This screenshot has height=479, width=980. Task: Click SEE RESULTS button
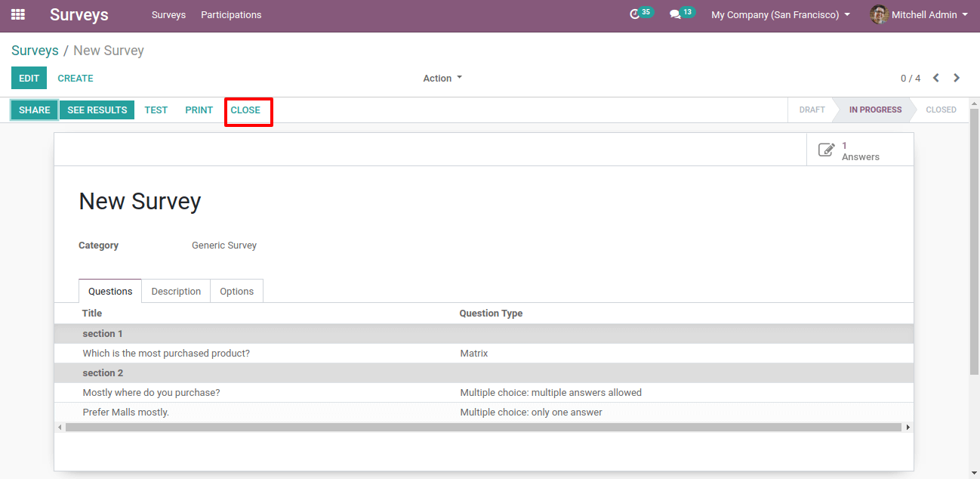coord(97,110)
